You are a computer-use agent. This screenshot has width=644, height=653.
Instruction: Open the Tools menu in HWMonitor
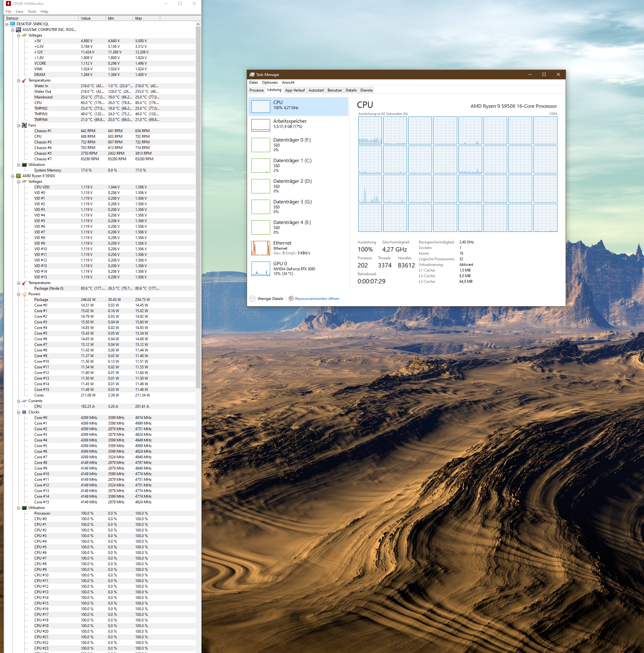[32, 12]
